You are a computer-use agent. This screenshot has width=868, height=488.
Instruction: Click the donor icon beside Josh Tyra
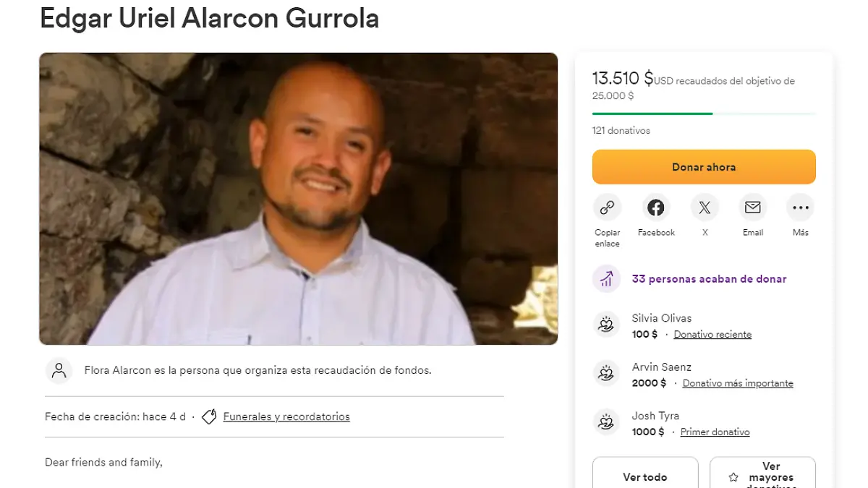tap(605, 422)
